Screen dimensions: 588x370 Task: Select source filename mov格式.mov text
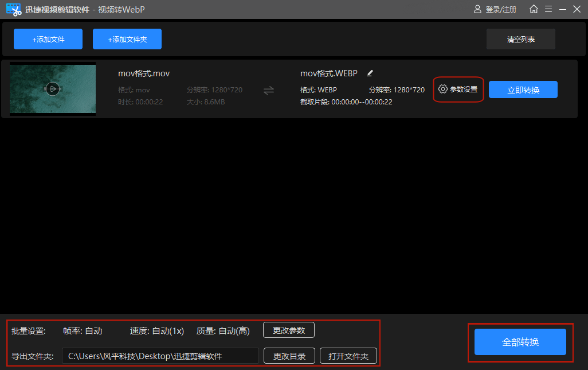(x=144, y=73)
